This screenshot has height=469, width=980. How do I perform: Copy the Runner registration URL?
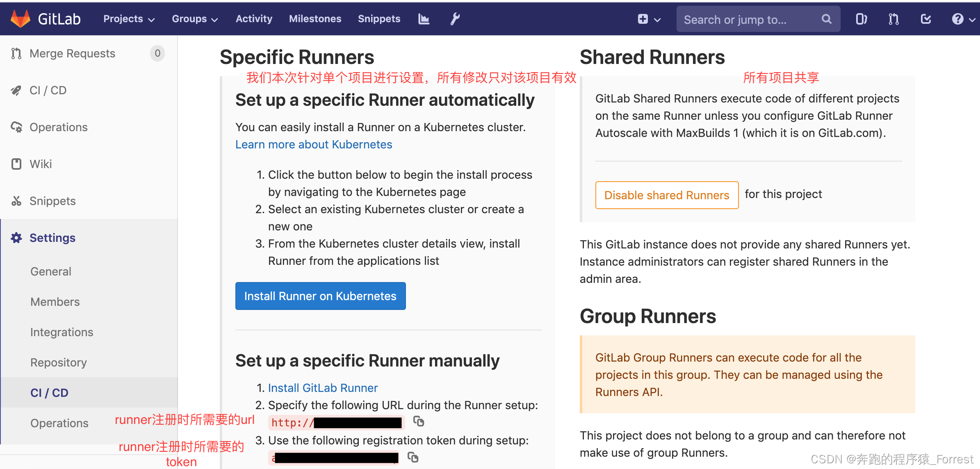point(419,421)
